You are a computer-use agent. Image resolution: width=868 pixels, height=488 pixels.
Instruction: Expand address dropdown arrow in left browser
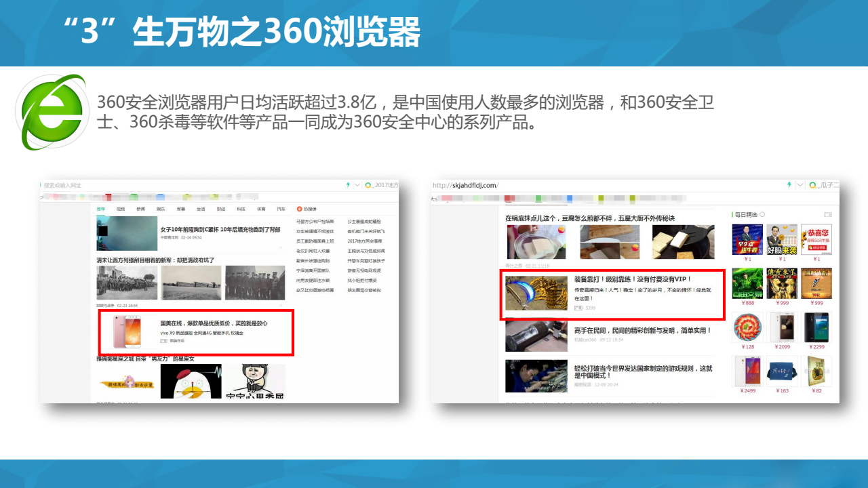357,185
